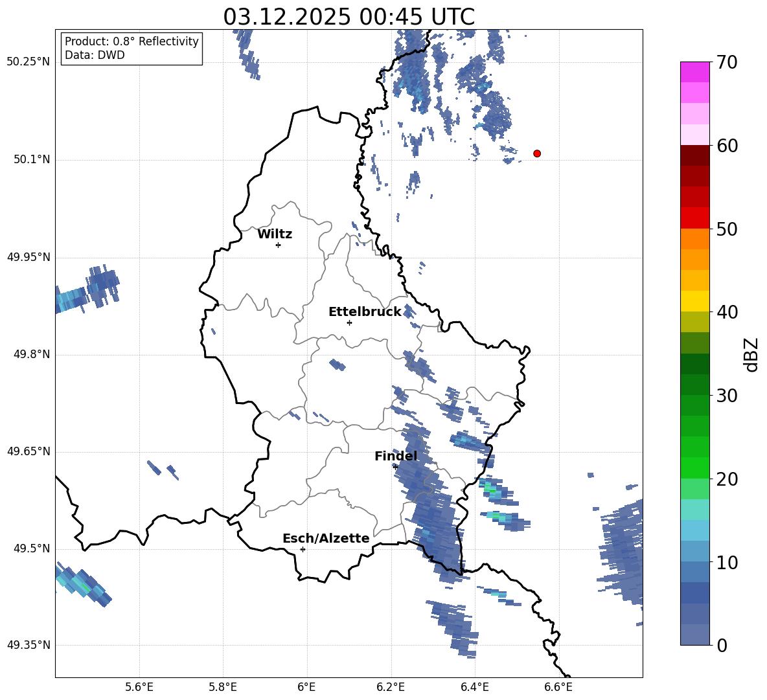This screenshot has width=767, height=700.
Task: Click the Esch/Alzette location cross marker
Action: pos(303,549)
